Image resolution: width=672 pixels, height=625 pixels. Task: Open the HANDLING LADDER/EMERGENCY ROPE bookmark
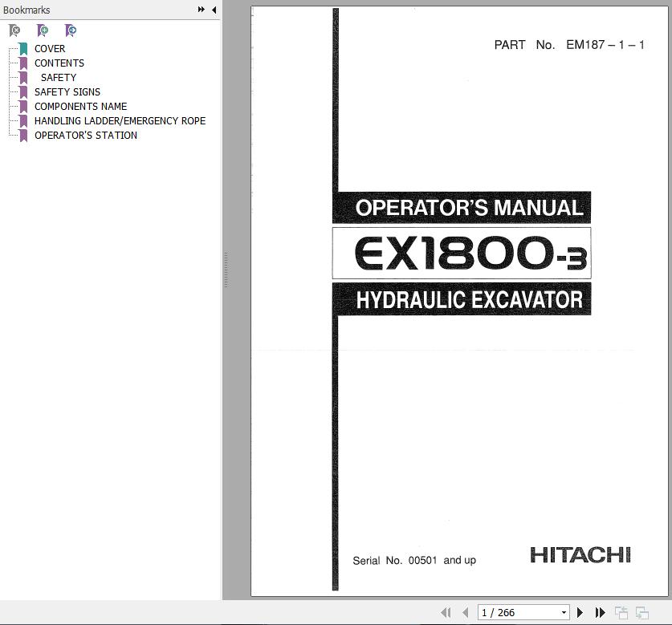click(x=120, y=121)
